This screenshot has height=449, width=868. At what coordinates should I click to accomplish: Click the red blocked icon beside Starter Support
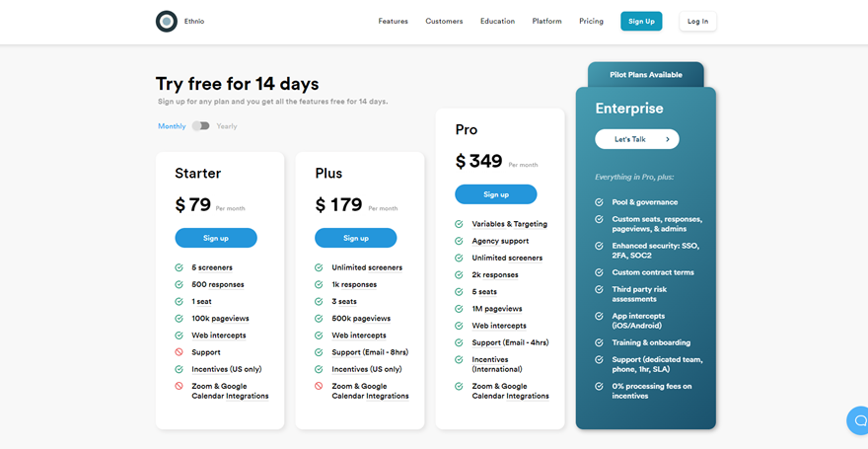[x=179, y=352]
